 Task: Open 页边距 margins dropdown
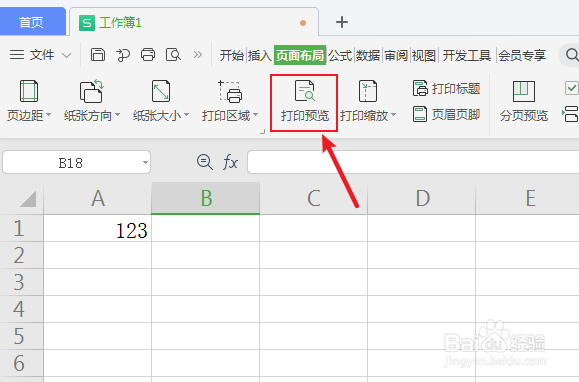pyautogui.click(x=29, y=101)
